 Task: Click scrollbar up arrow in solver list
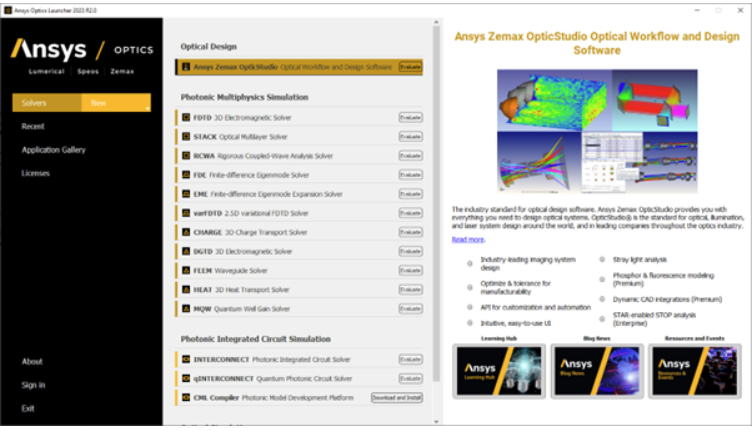436,22
